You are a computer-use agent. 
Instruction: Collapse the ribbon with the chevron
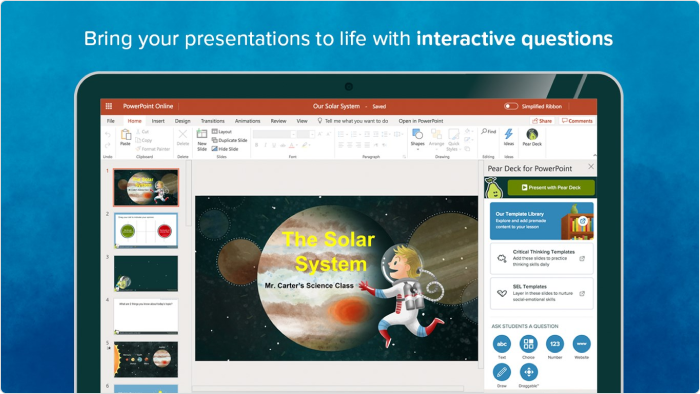tap(594, 155)
